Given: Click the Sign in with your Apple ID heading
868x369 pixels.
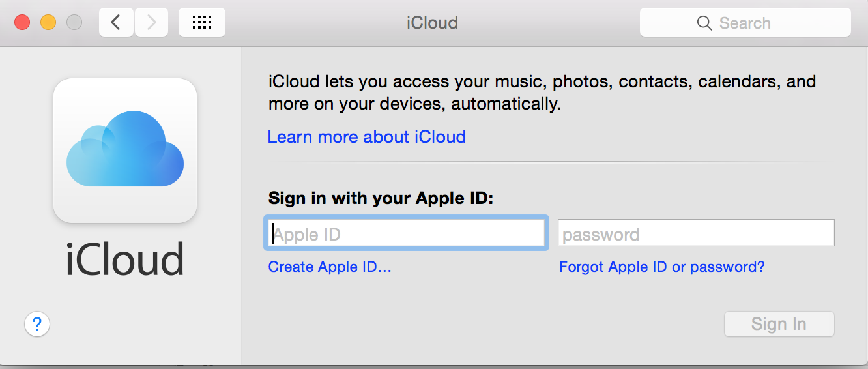Looking at the screenshot, I should [381, 198].
